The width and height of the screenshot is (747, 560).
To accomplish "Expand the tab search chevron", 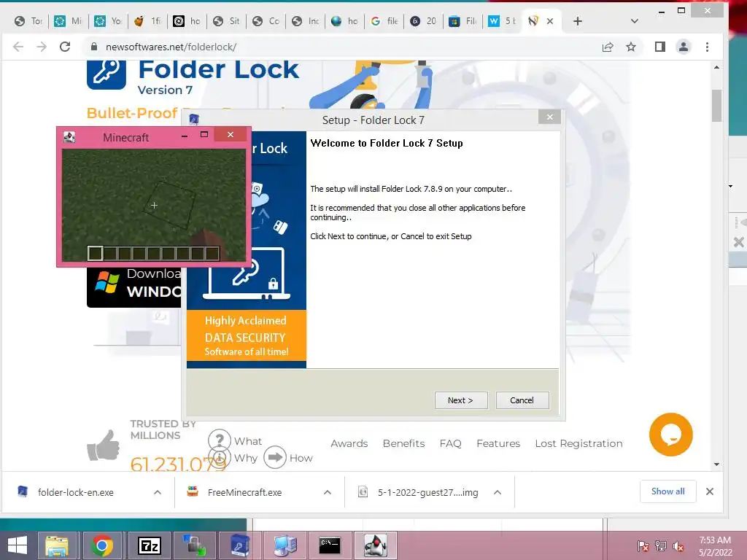I will point(634,21).
